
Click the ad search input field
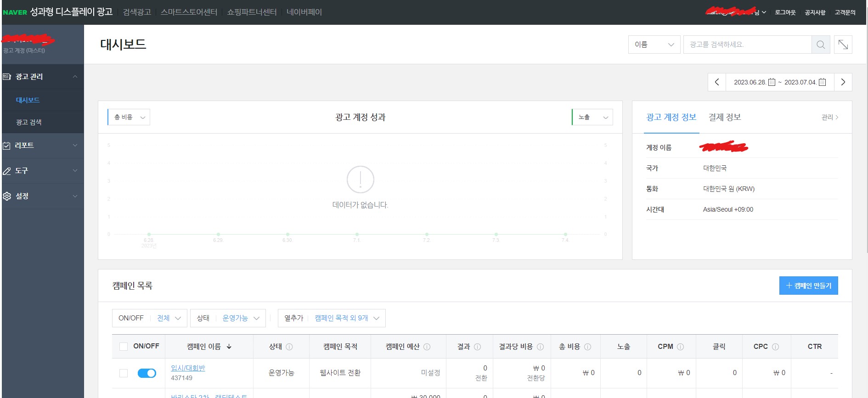click(747, 45)
